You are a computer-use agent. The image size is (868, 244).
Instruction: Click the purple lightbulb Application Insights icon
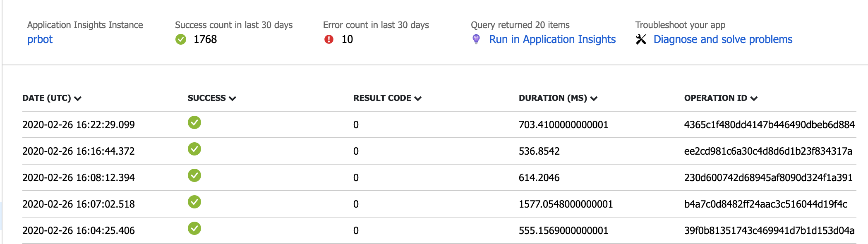tap(476, 39)
